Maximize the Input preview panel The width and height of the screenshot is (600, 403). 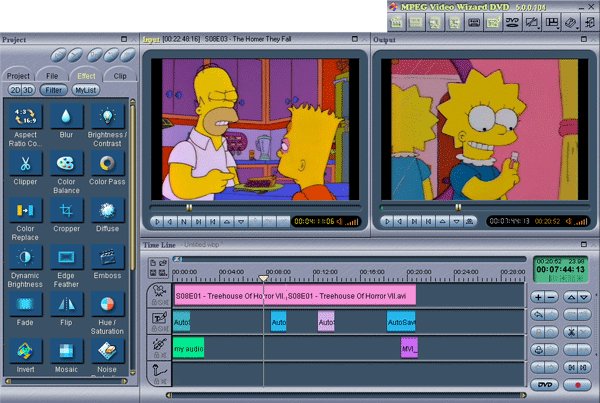click(x=355, y=39)
